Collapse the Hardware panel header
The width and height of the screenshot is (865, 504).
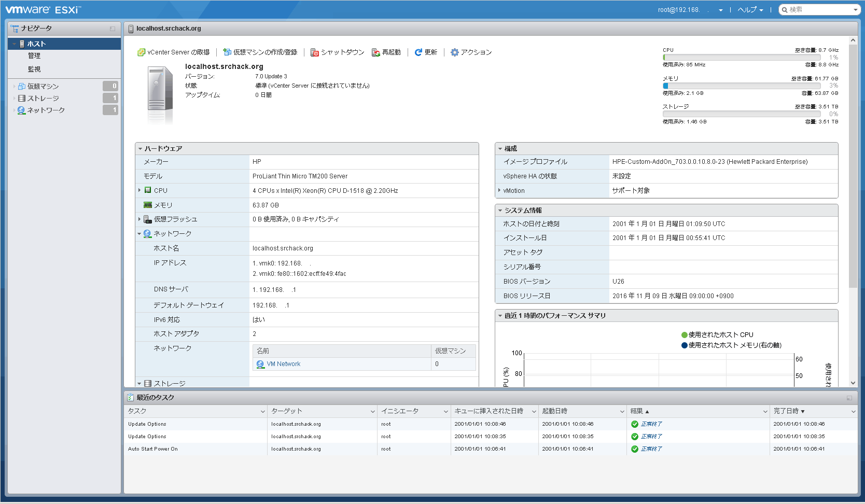click(140, 149)
